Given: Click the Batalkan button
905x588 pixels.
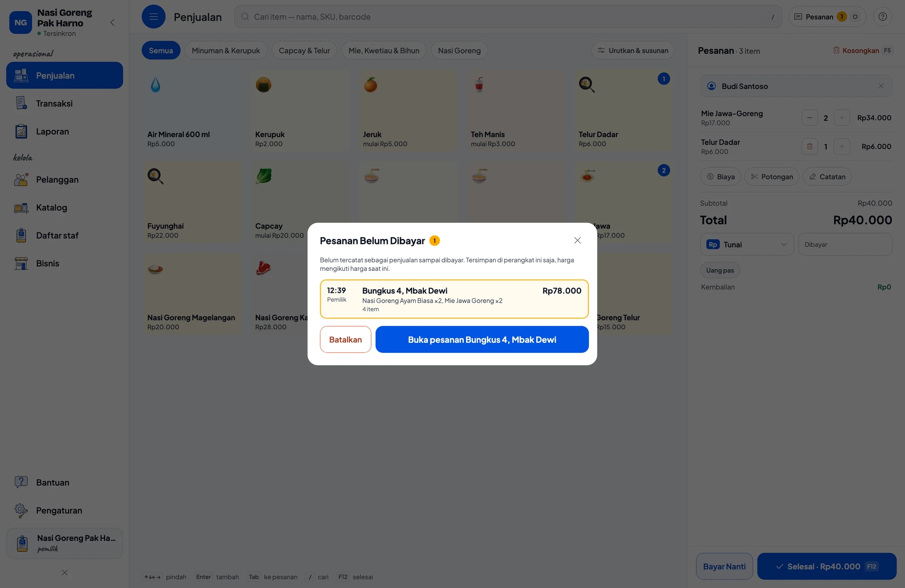Looking at the screenshot, I should [345, 339].
